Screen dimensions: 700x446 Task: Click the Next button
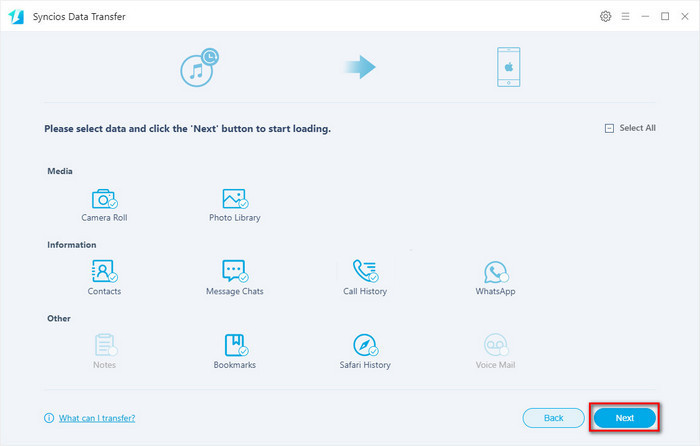[625, 418]
